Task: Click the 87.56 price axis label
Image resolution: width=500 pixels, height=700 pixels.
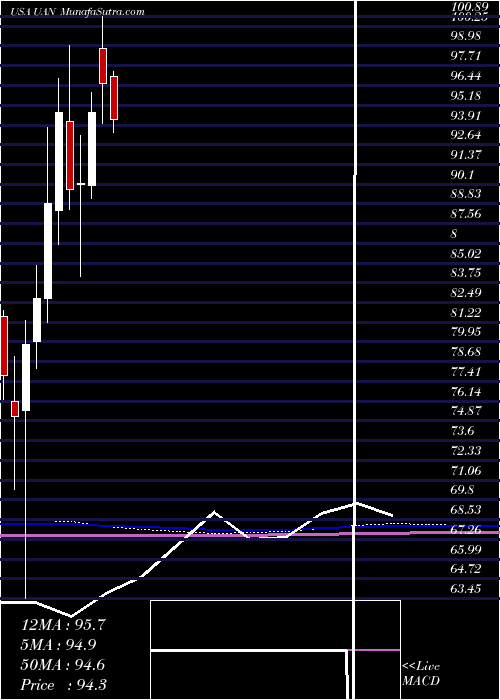Action: point(466,213)
